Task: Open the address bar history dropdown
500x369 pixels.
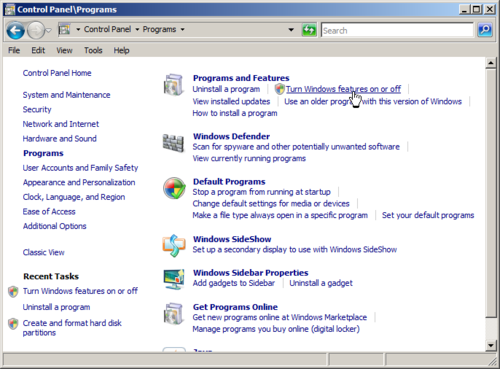Action: click(291, 30)
